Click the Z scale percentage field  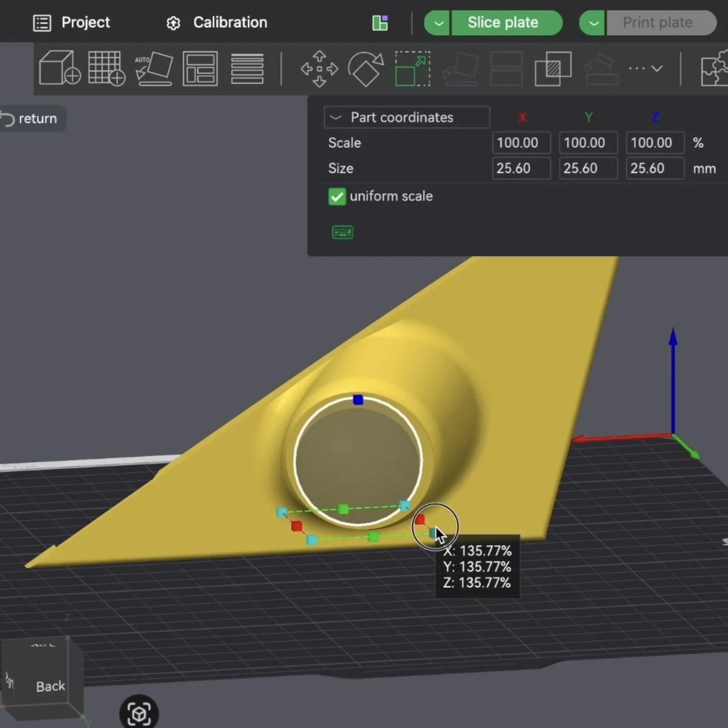pyautogui.click(x=655, y=143)
